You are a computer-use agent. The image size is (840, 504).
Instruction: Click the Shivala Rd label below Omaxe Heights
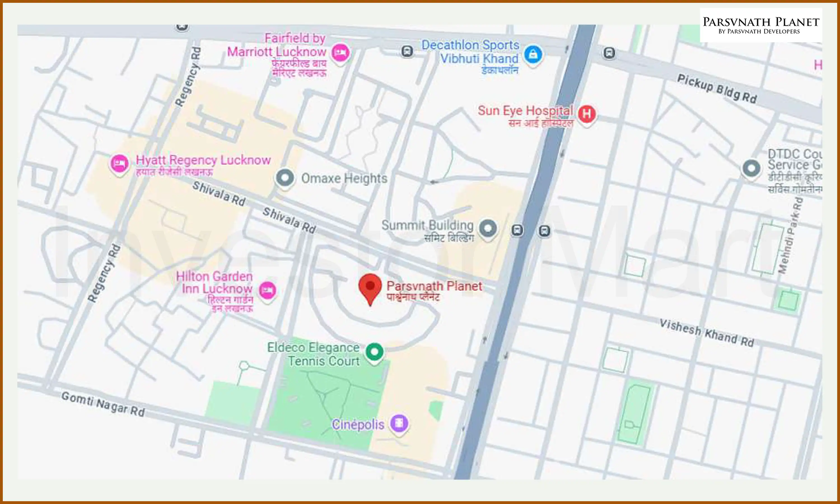[289, 220]
